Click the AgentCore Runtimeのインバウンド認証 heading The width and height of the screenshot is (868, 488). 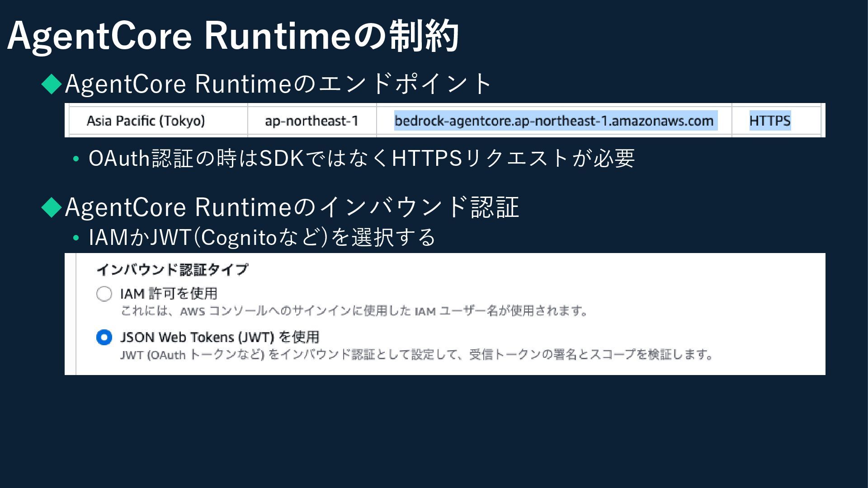point(292,207)
